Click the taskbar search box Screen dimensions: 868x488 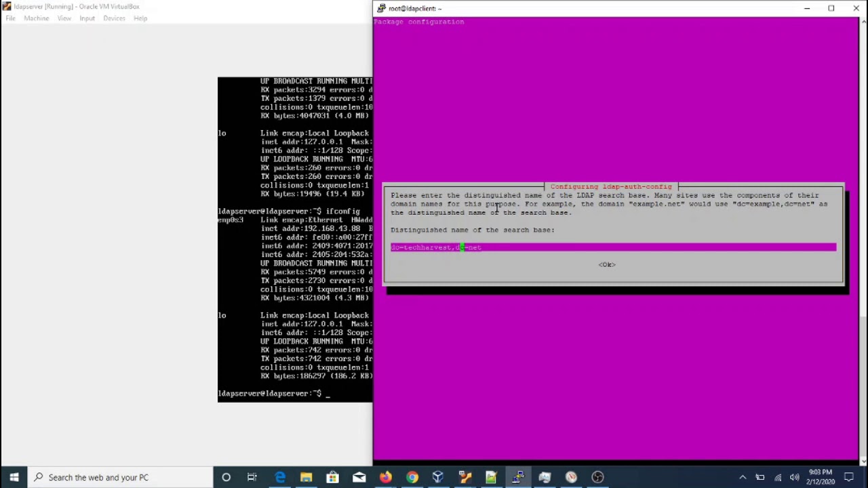(121, 477)
